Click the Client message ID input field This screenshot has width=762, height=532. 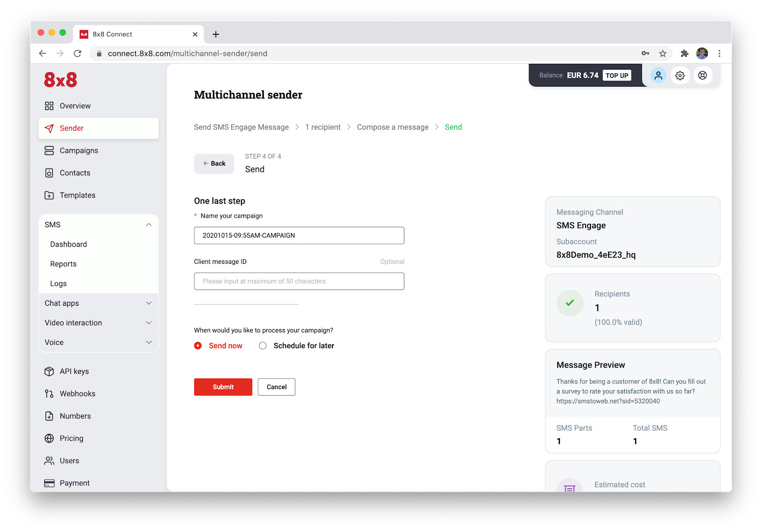[x=299, y=281]
